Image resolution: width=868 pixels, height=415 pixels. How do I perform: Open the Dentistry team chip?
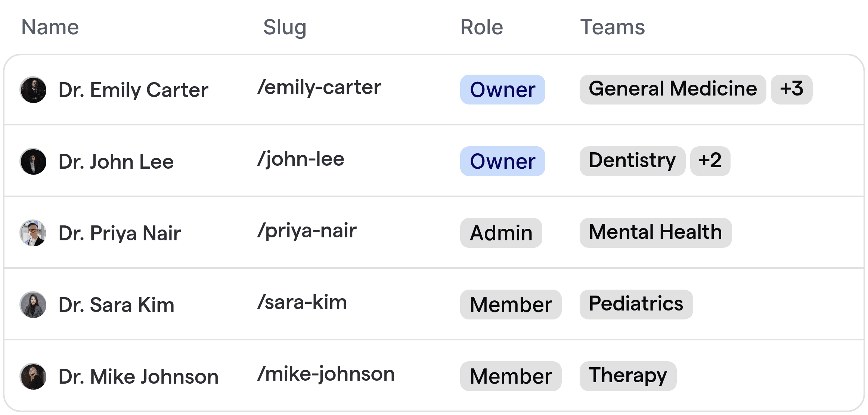[x=632, y=161]
